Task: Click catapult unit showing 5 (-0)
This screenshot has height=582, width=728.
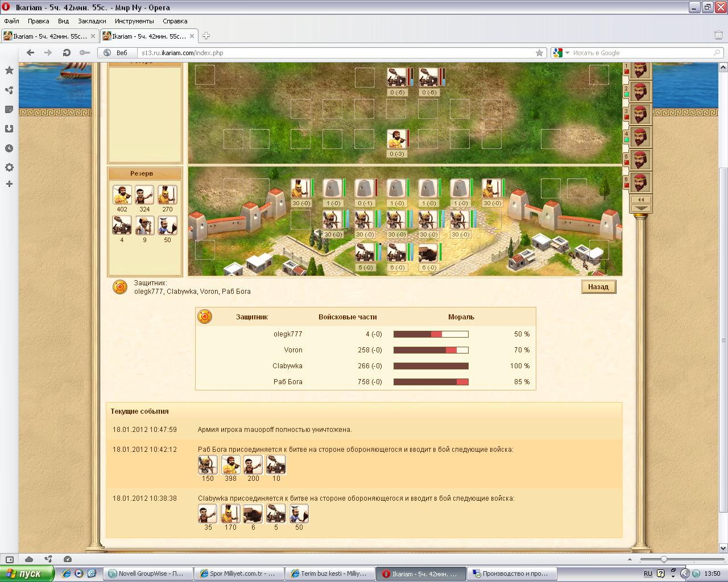Action: (x=365, y=252)
